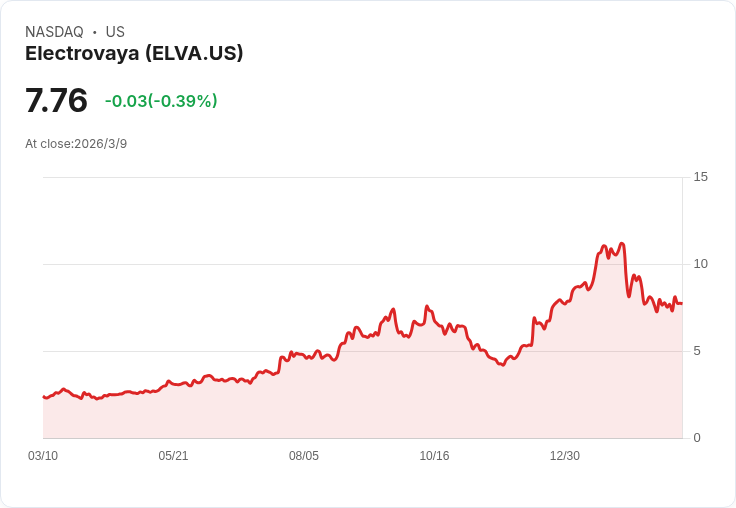Click the 5 value on y-axis
This screenshot has width=736, height=508.
pos(697,351)
